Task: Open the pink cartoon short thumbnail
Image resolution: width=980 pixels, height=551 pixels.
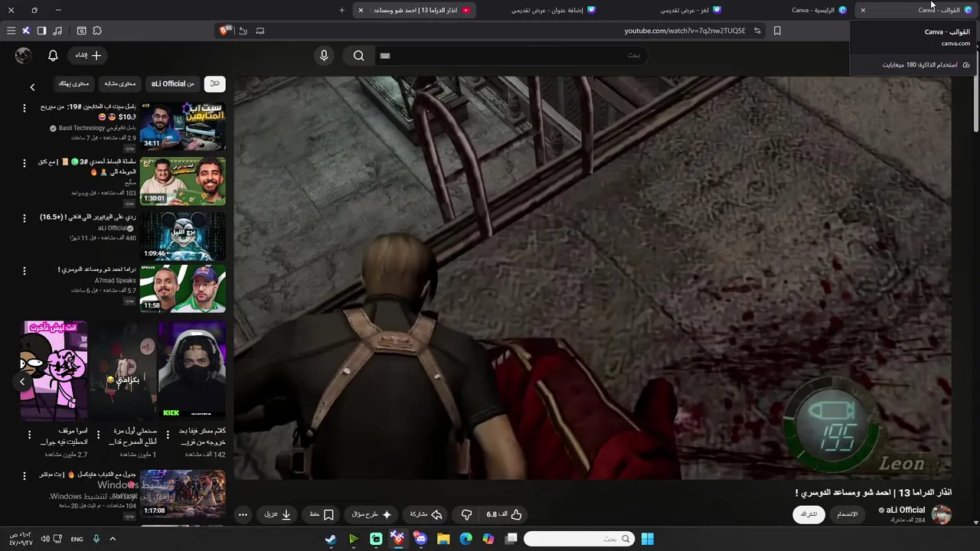Action: click(x=54, y=370)
